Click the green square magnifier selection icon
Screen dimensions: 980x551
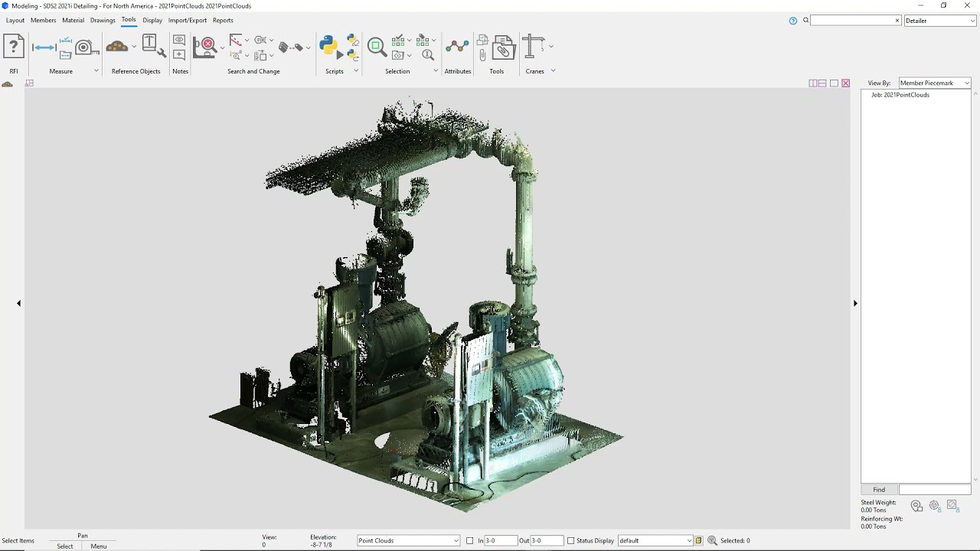coord(377,47)
